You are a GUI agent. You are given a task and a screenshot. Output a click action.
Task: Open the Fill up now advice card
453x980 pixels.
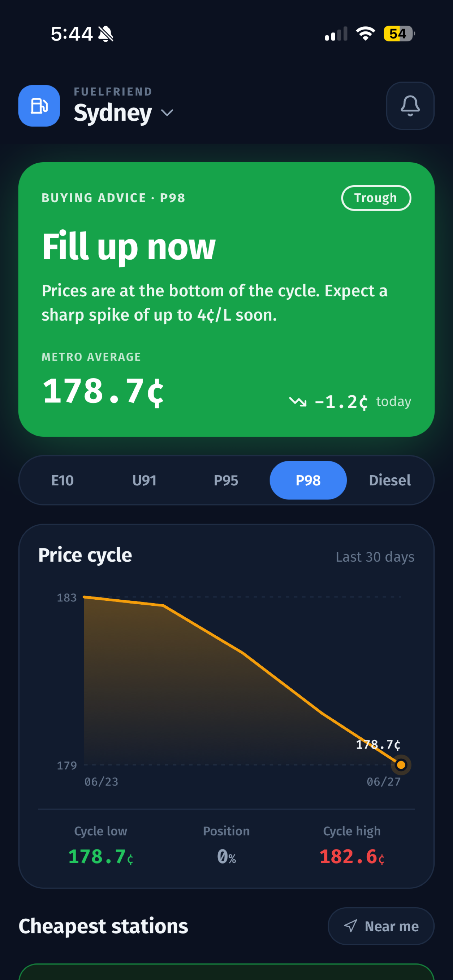click(226, 300)
